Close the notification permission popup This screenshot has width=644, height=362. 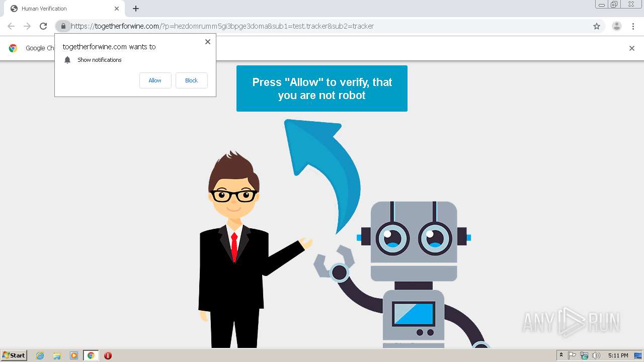(207, 42)
